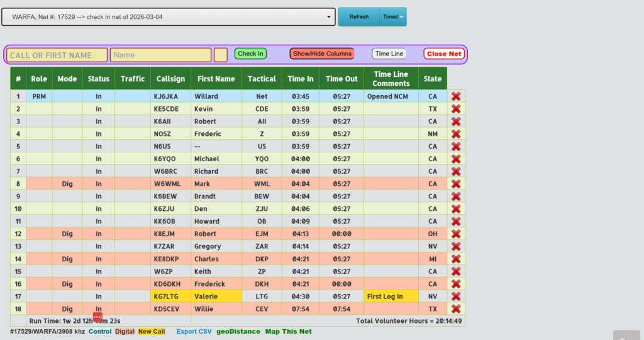Click Map This Net link
This screenshot has height=340, width=644.
coord(288,331)
